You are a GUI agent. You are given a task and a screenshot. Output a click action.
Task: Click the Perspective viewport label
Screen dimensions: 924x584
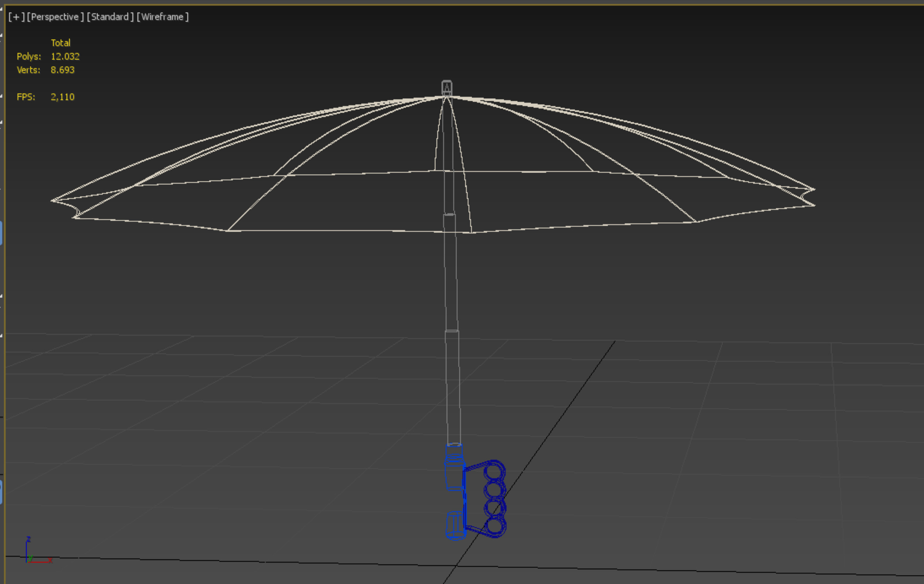pyautogui.click(x=55, y=17)
